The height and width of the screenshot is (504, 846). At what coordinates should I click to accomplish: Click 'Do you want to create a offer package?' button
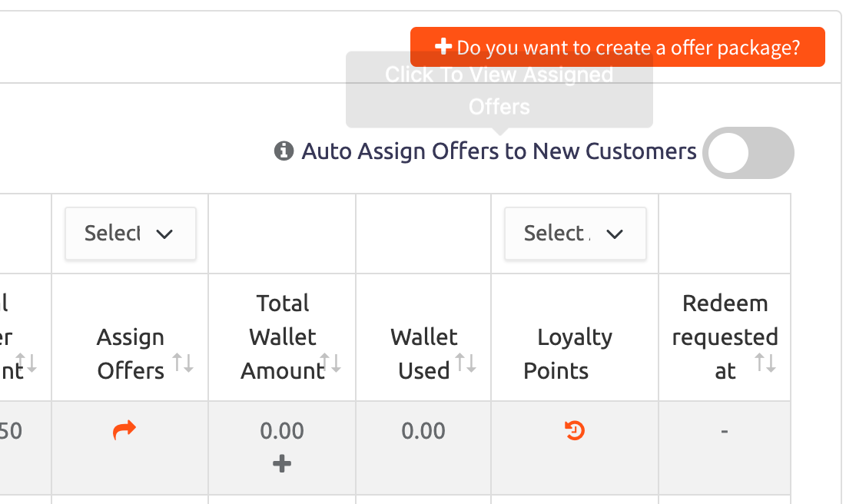(617, 48)
